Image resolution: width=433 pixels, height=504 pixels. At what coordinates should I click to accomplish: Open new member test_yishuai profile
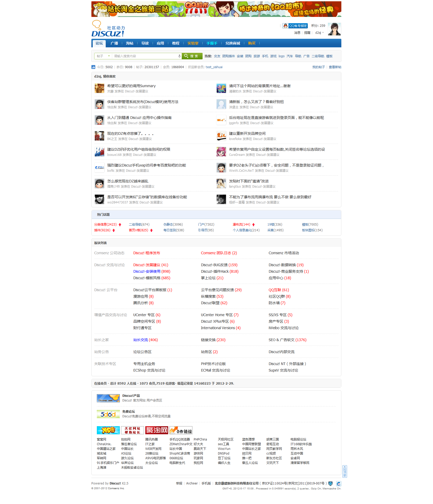pos(214,67)
